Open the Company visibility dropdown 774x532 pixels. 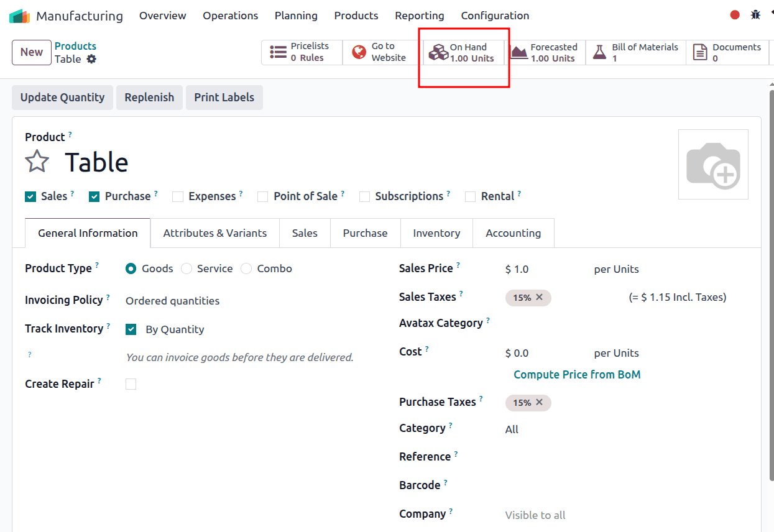click(535, 515)
